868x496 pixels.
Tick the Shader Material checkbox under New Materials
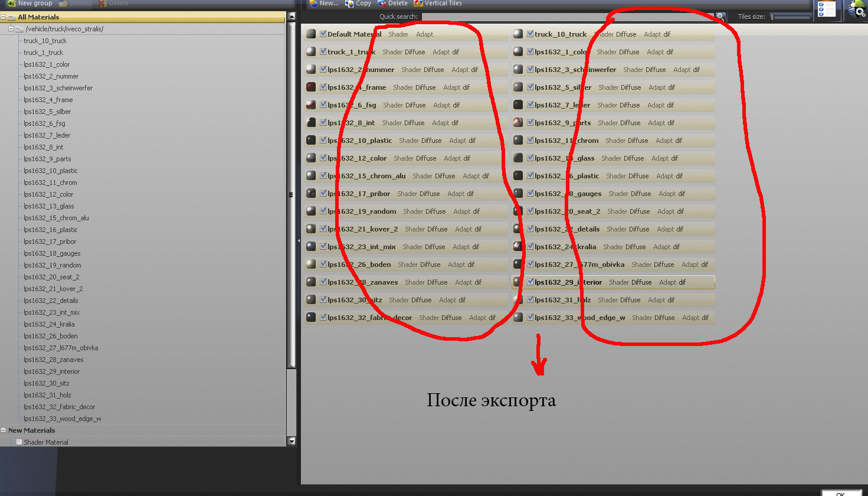pyautogui.click(x=19, y=442)
